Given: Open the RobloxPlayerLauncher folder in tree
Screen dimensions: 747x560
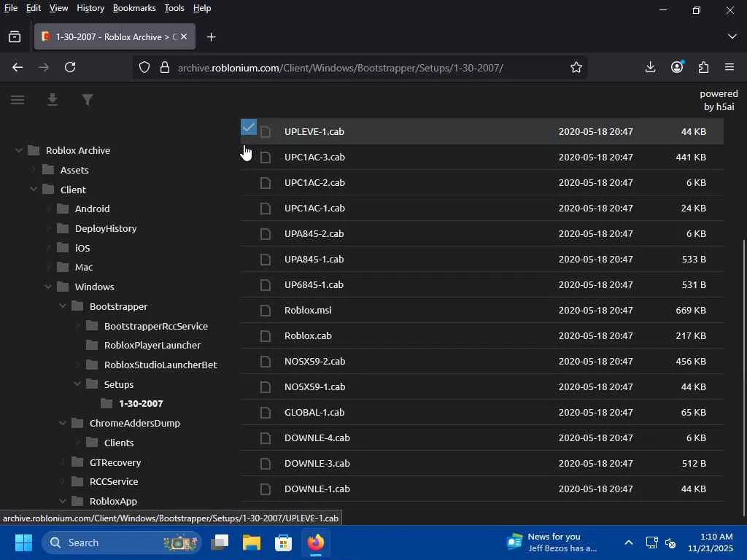Looking at the screenshot, I should [x=152, y=345].
